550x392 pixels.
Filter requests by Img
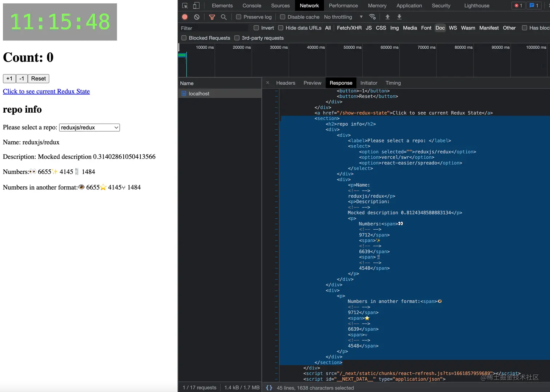pos(395,28)
